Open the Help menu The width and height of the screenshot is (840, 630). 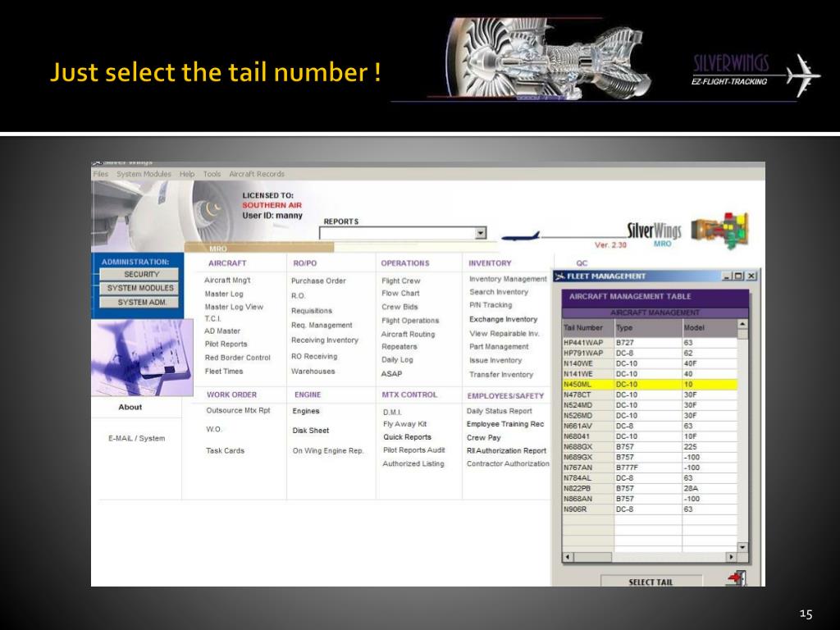tap(187, 174)
